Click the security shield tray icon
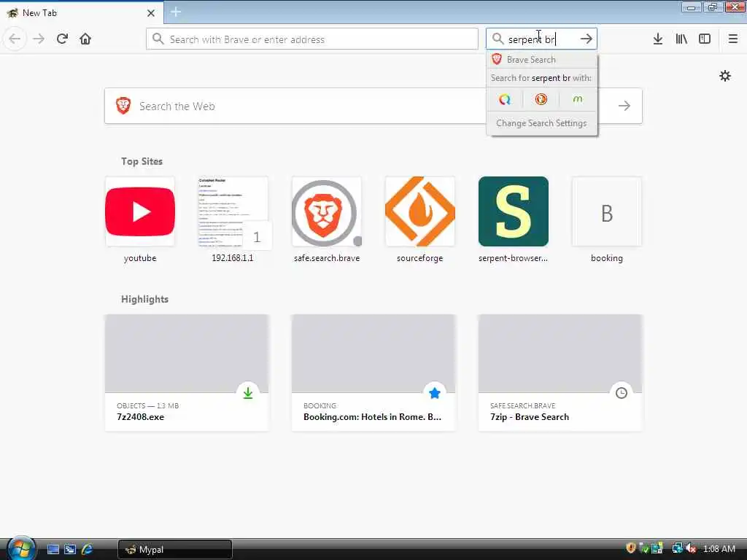This screenshot has width=747, height=560. pyautogui.click(x=631, y=548)
